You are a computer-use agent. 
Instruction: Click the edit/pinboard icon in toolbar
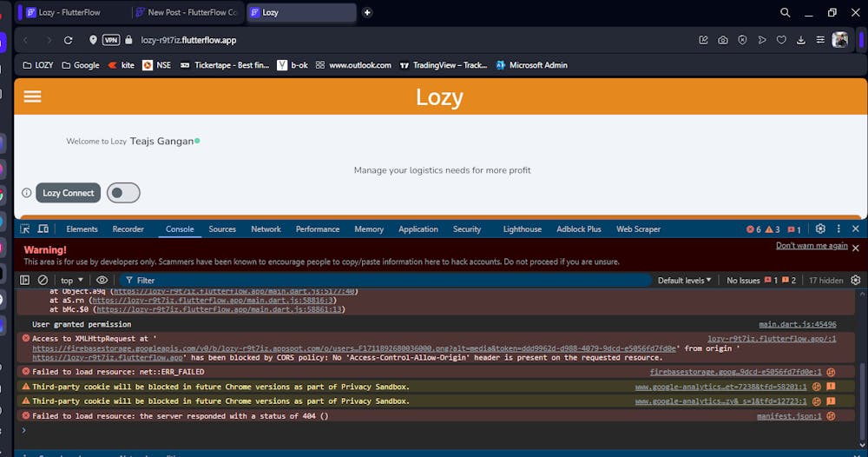click(x=703, y=40)
